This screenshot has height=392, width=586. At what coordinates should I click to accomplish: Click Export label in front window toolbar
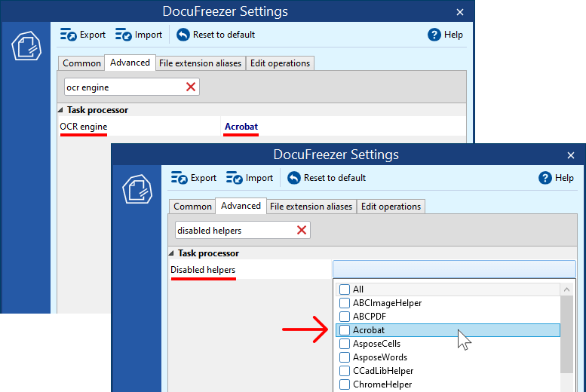click(x=204, y=178)
